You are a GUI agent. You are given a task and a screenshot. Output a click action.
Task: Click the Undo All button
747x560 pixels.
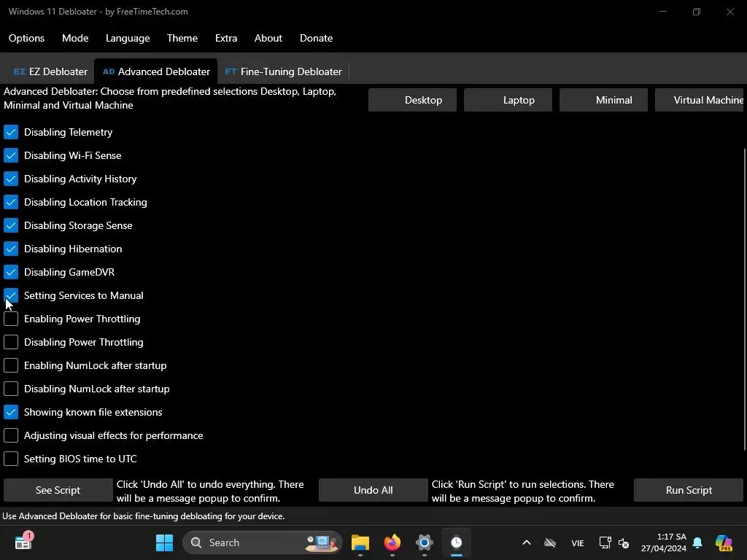(373, 490)
